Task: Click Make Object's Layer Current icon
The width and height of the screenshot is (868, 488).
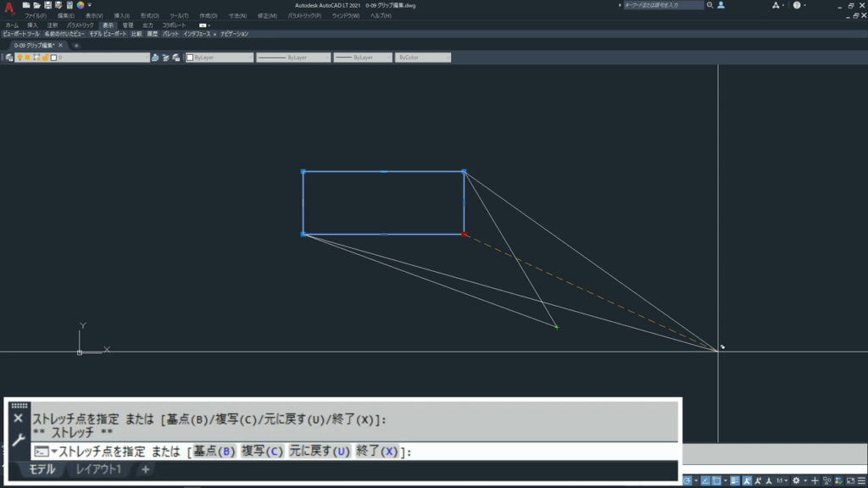Action: pyautogui.click(x=155, y=58)
